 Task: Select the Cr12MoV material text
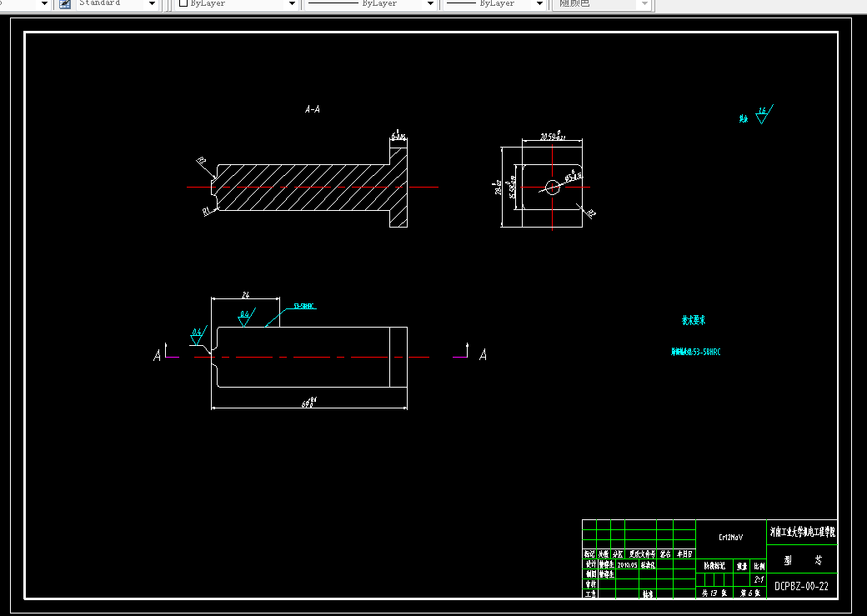pos(731,538)
